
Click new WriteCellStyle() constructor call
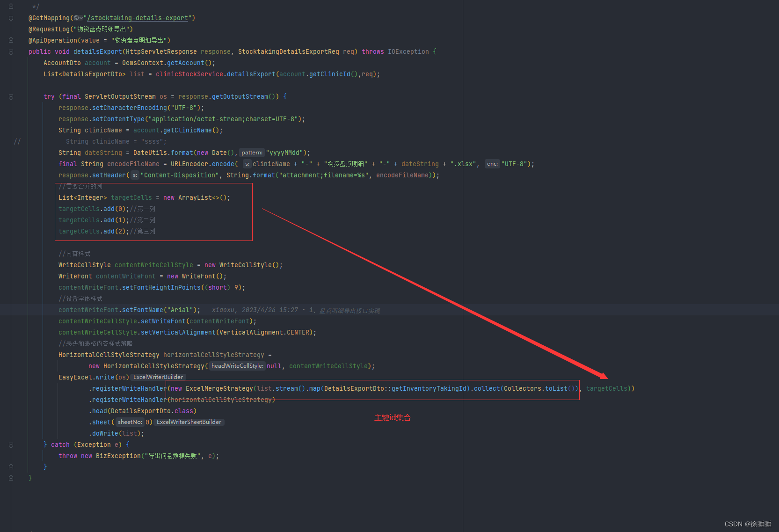[x=242, y=265]
